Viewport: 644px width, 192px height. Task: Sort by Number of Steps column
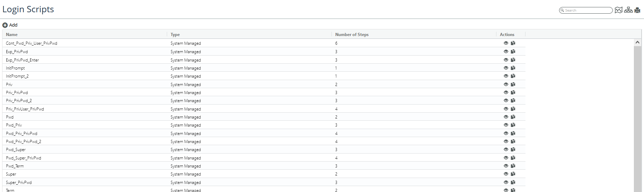click(x=352, y=35)
